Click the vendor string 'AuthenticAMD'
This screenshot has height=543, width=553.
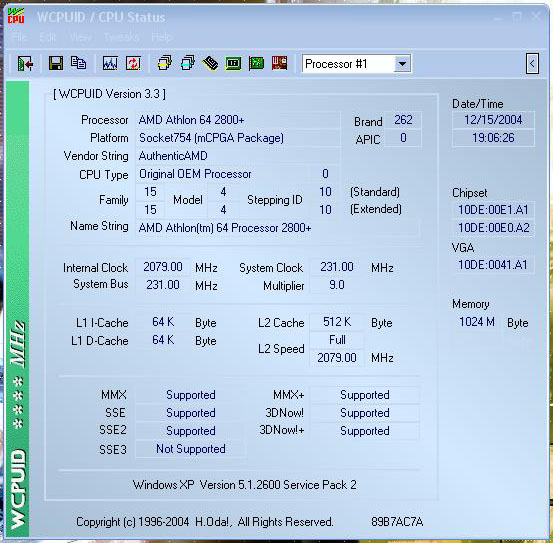[238, 156]
